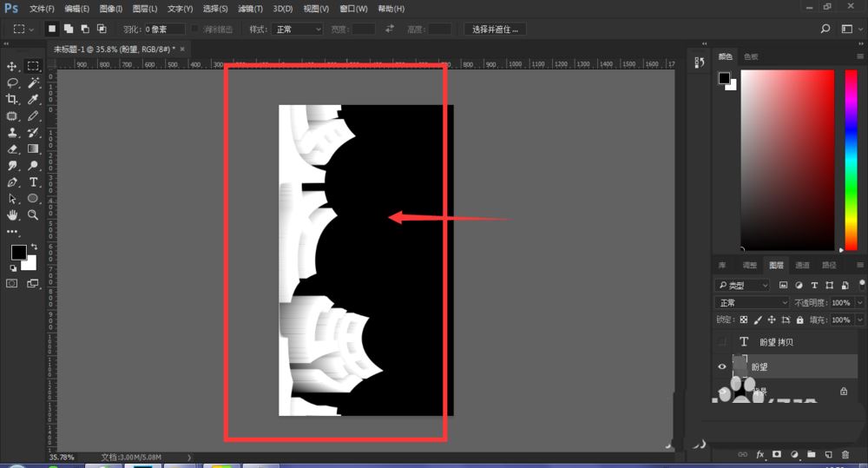Switch to the 路径 tab
Image resolution: width=868 pixels, height=468 pixels.
pos(829,266)
